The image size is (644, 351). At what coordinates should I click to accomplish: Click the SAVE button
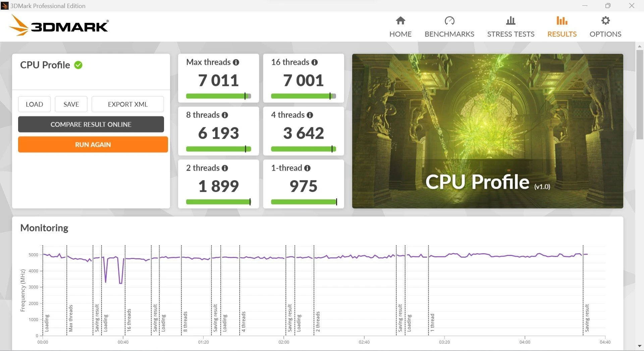pyautogui.click(x=71, y=104)
